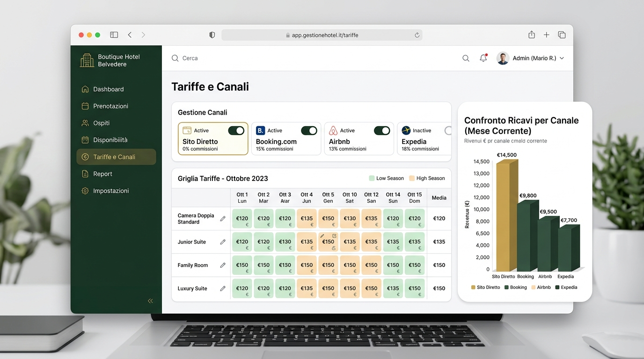Select the €7,700 Expedia chart bar
Screen dimensions: 644x359
569,249
